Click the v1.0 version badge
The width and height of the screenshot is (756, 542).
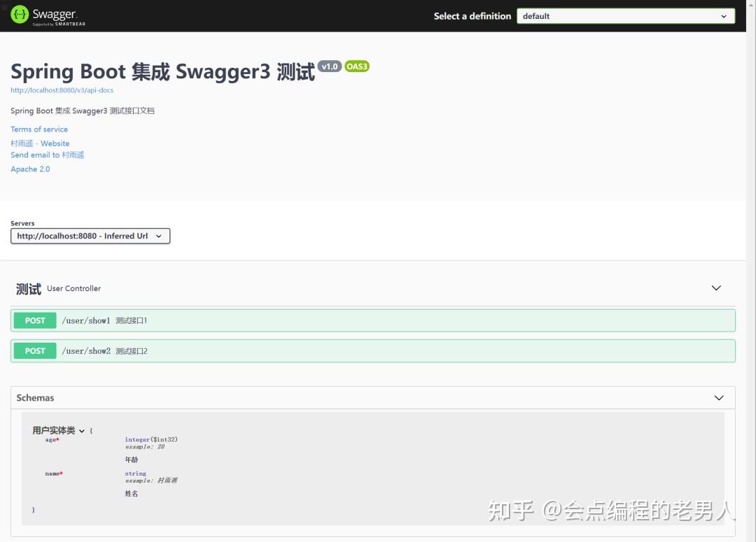click(329, 66)
